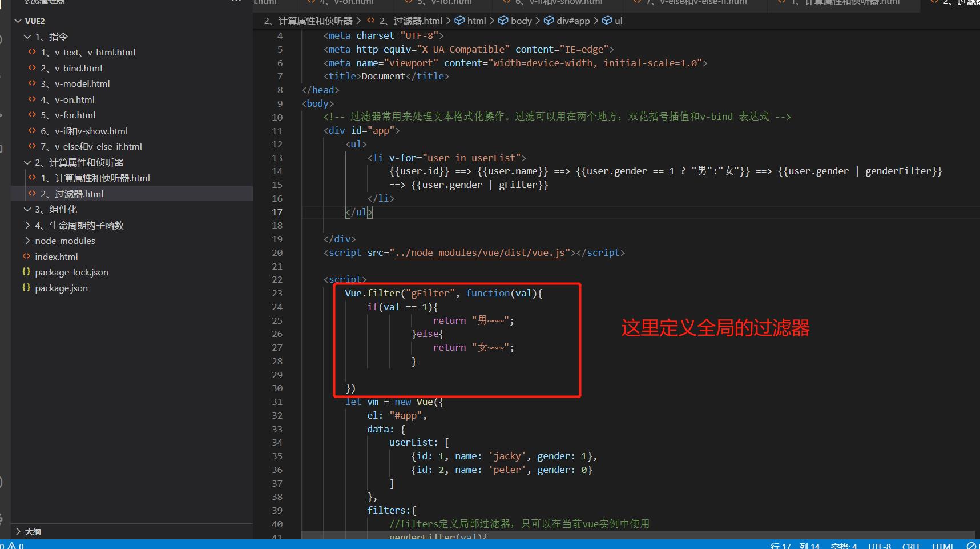Click the warning triangle icon in status bar
This screenshot has width=980, height=549.
(11, 546)
